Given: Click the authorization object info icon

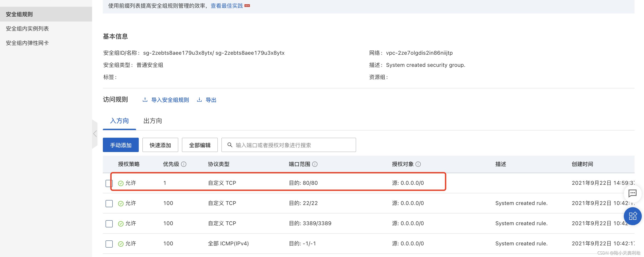Looking at the screenshot, I should tap(418, 164).
